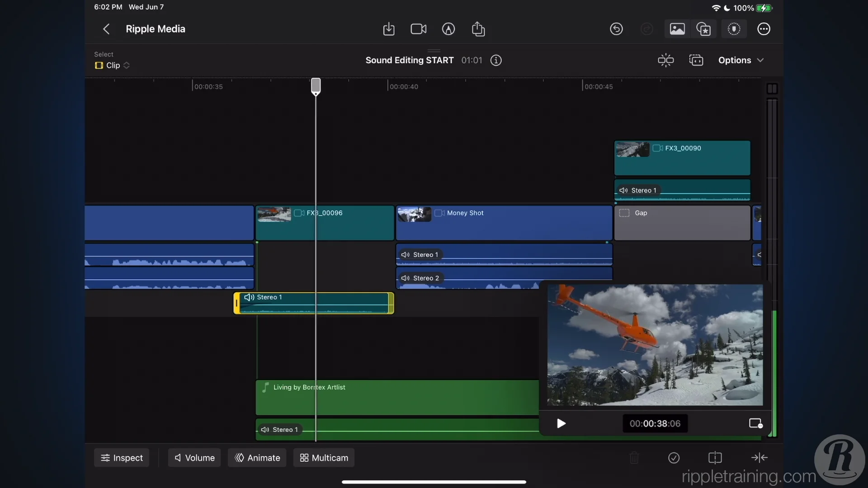Open the voiceover/titles A icon
The height and width of the screenshot is (488, 868).
coord(448,29)
